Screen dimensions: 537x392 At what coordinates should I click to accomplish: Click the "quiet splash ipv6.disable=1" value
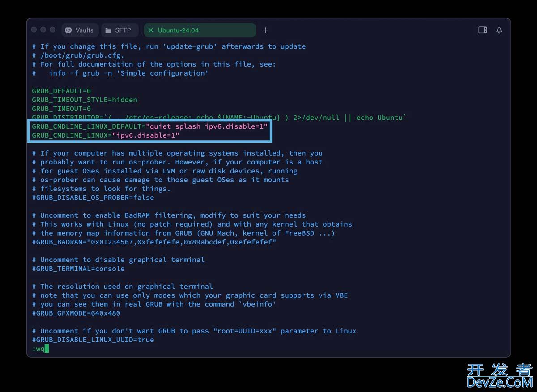tap(207, 126)
